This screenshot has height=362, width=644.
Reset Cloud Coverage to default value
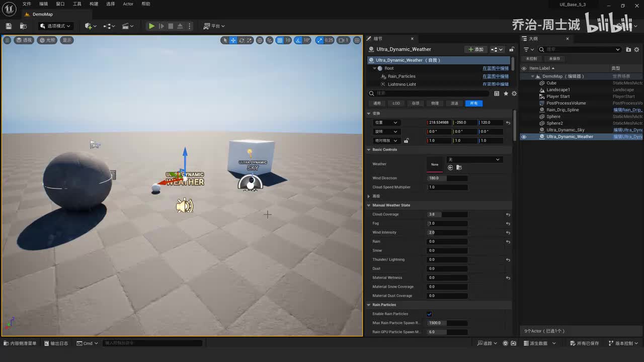click(508, 215)
